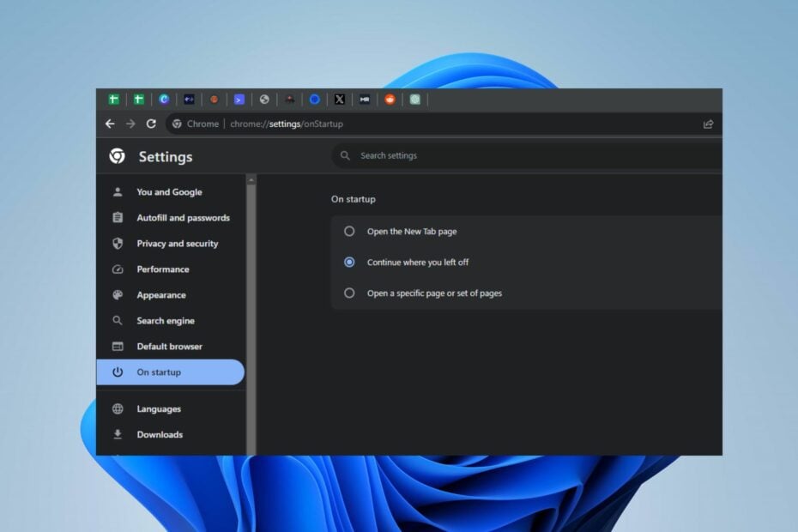Click the power icon next to On startup
798x532 pixels.
click(118, 372)
